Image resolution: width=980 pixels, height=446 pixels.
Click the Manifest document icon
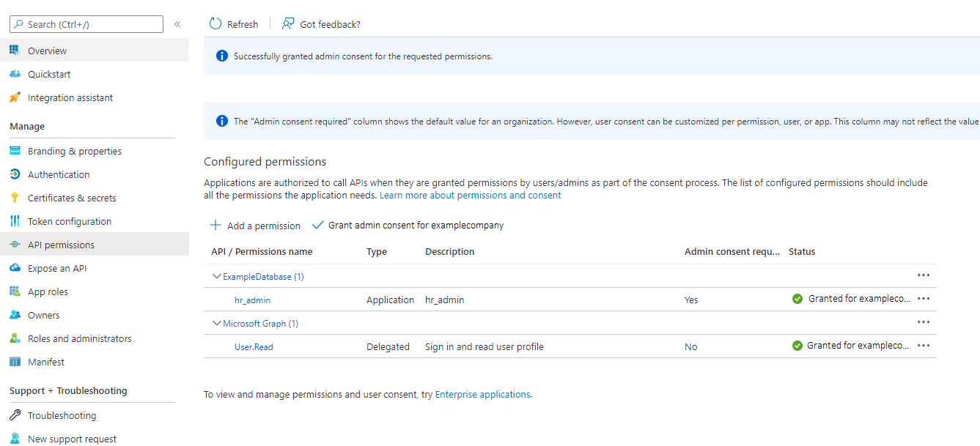15,361
